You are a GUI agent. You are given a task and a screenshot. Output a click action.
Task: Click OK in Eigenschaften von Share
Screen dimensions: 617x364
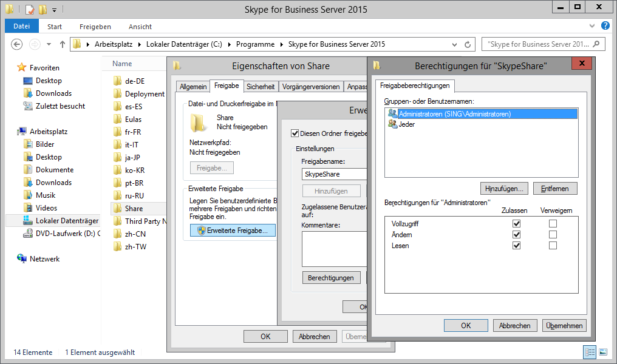(265, 337)
